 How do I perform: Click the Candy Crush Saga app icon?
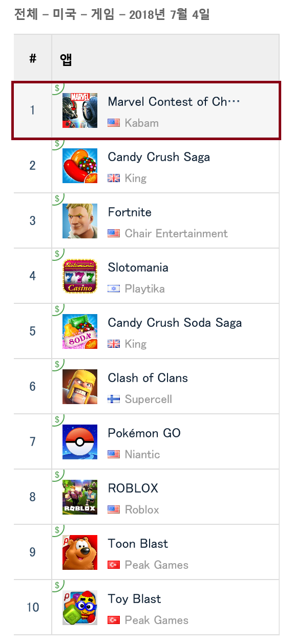[x=80, y=165]
